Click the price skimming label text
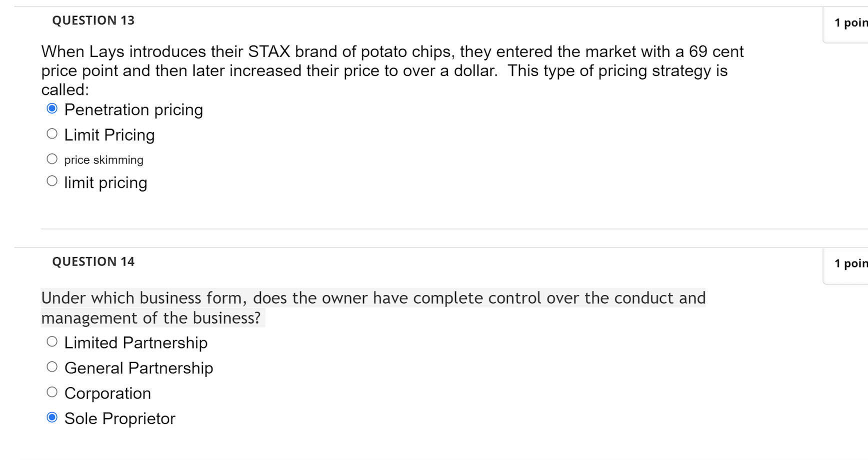The width and height of the screenshot is (868, 460). [103, 159]
